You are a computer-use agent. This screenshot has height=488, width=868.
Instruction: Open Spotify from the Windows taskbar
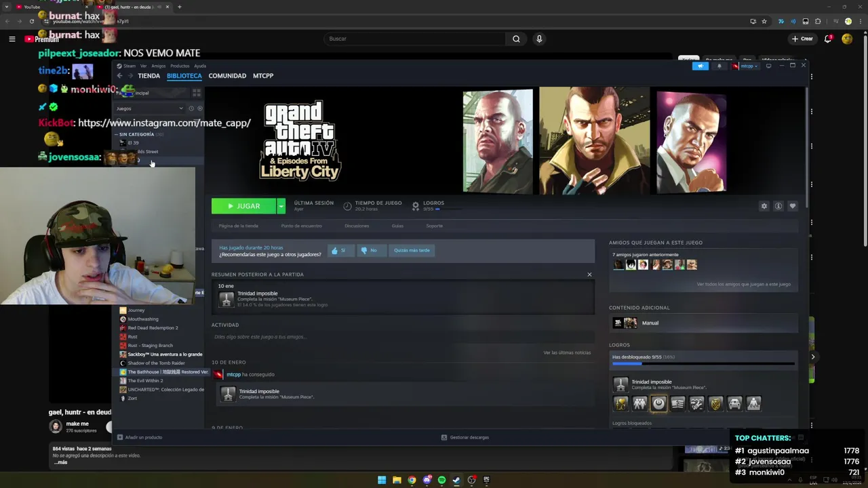click(442, 480)
